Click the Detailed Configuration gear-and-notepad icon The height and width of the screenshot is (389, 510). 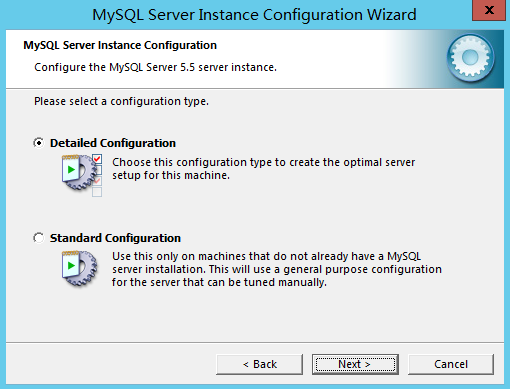point(79,172)
